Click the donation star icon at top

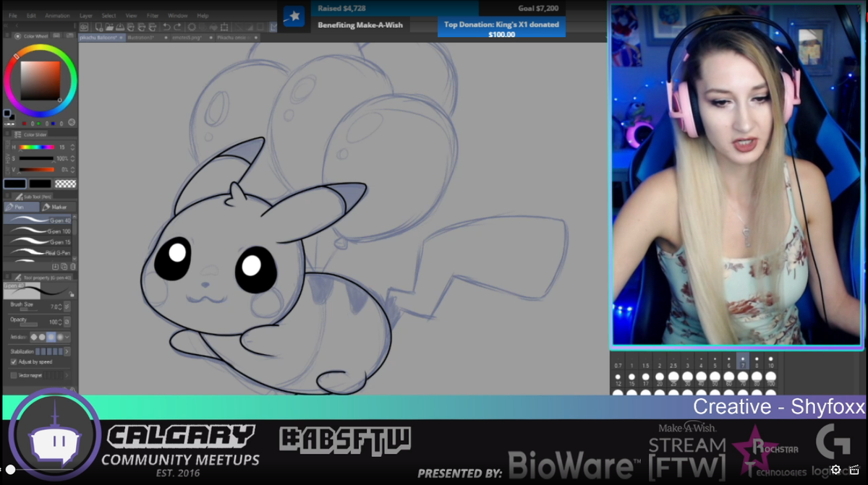coord(294,16)
